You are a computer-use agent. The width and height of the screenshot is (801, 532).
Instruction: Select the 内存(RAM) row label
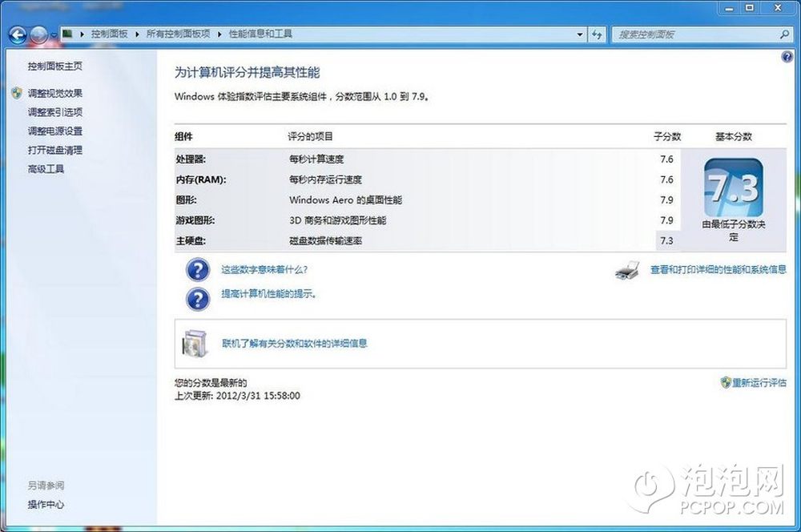[201, 179]
